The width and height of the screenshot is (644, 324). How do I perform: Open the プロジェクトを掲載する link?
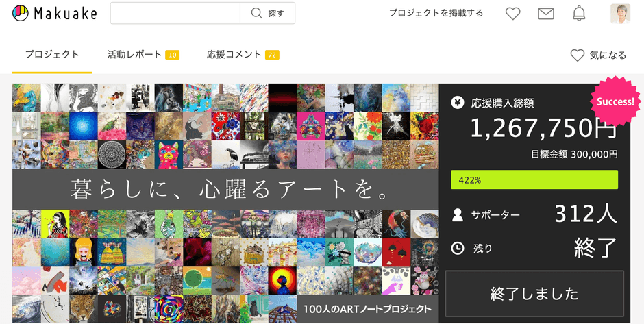coord(436,13)
